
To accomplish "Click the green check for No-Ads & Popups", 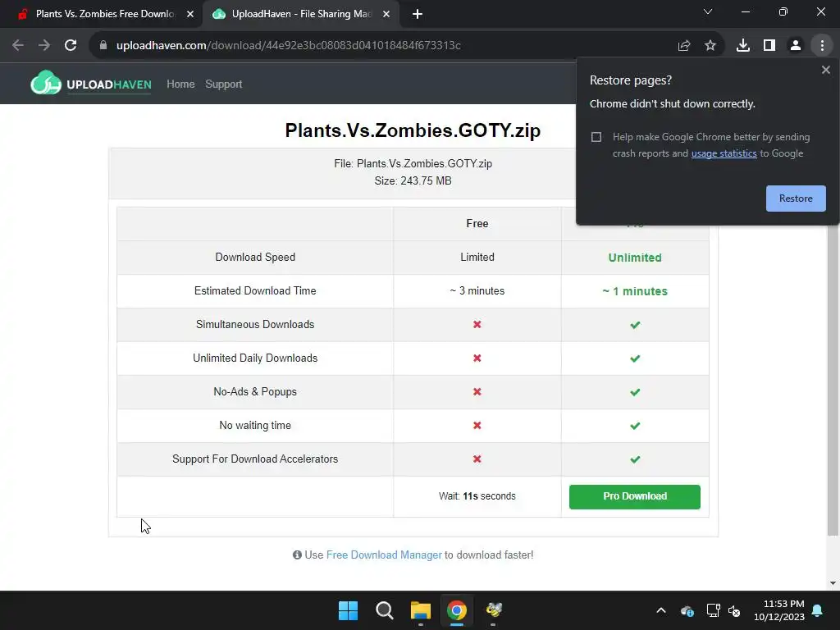I will point(635,392).
